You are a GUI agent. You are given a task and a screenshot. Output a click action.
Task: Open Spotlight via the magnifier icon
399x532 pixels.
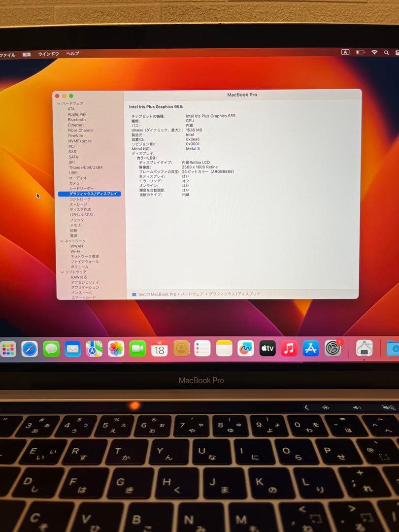(x=386, y=52)
